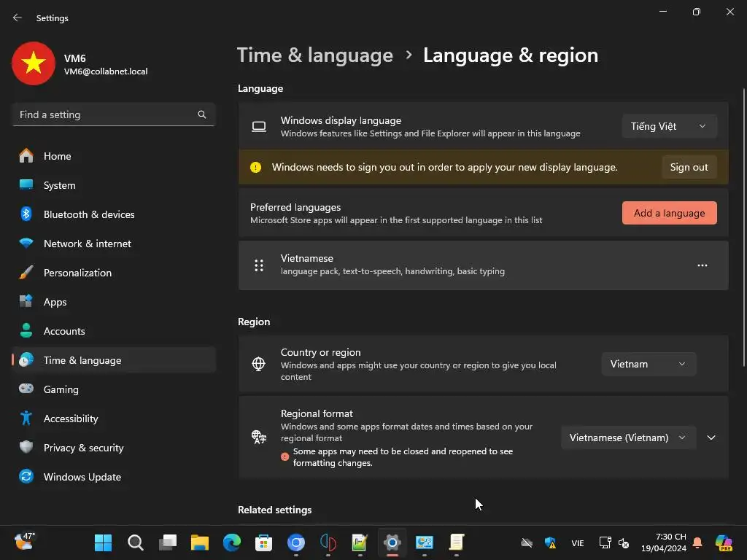Open Privacy & security settings
The width and height of the screenshot is (747, 560).
tap(113, 448)
